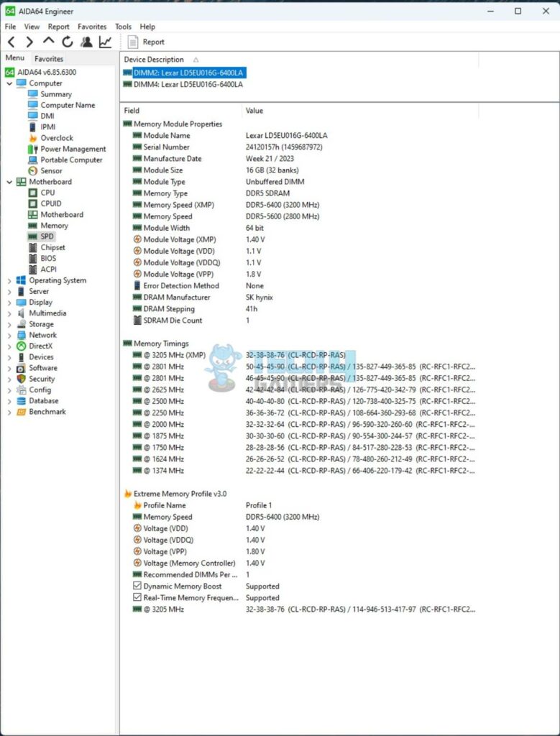Switch to the Favorites sidebar tab
560x736 pixels.
pos(49,59)
